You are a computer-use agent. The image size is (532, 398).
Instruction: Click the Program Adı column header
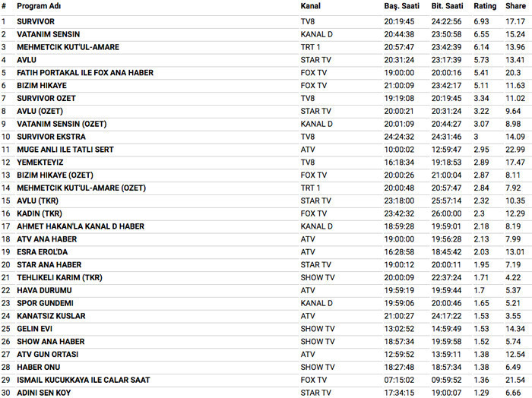[39, 6]
